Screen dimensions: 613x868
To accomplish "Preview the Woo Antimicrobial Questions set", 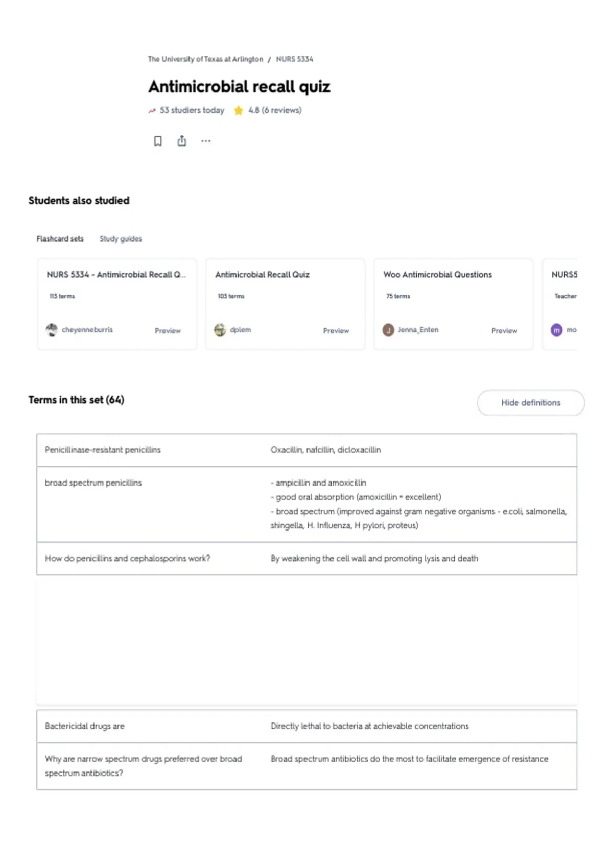I will tap(504, 331).
